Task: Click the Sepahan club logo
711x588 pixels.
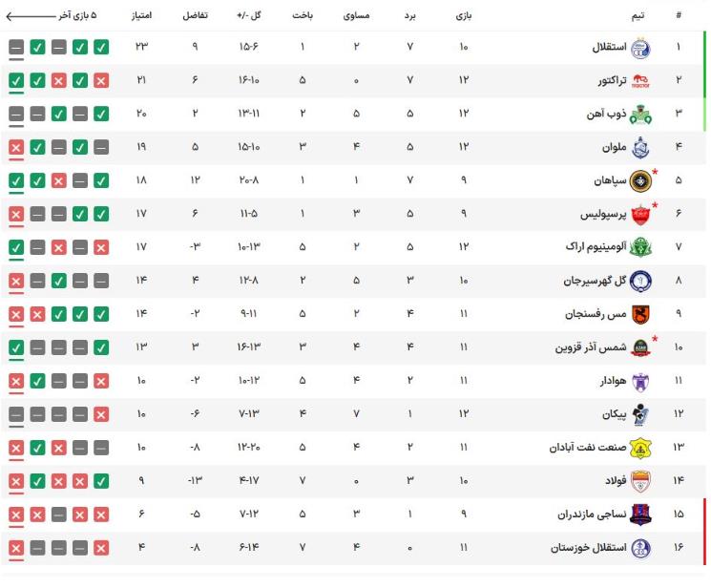Action: pos(640,181)
